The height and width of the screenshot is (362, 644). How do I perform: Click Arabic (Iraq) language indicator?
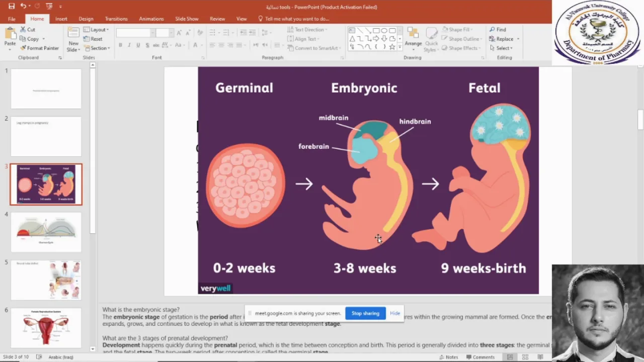(x=61, y=357)
